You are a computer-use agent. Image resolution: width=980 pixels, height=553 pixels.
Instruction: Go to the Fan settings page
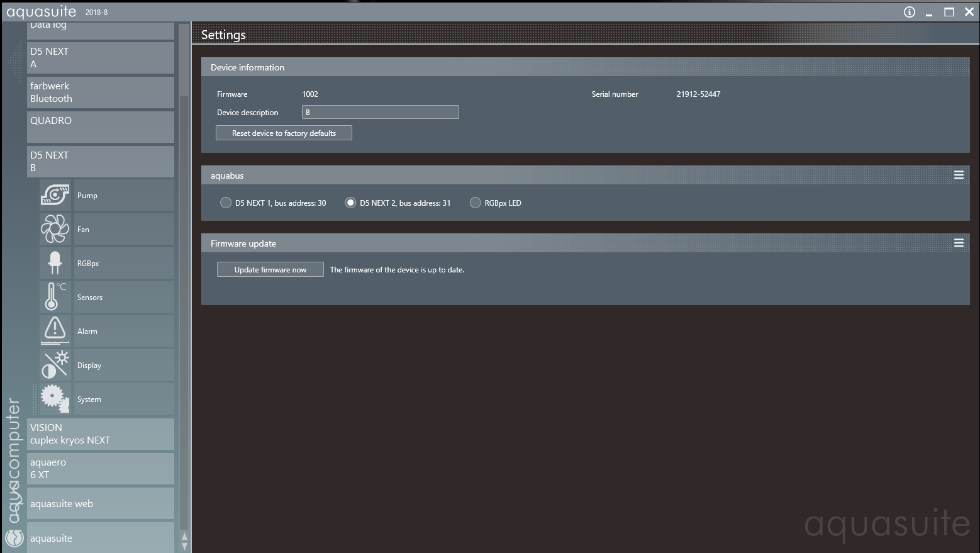(124, 229)
